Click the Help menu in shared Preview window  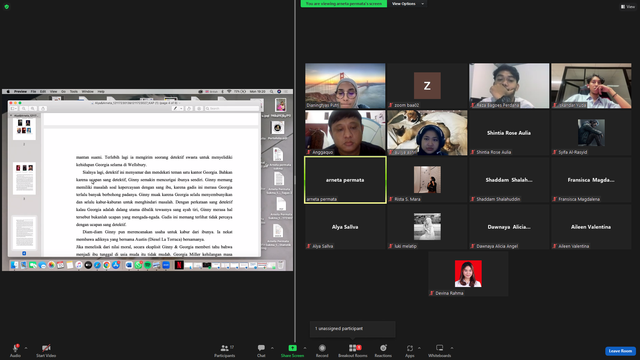tap(101, 91)
